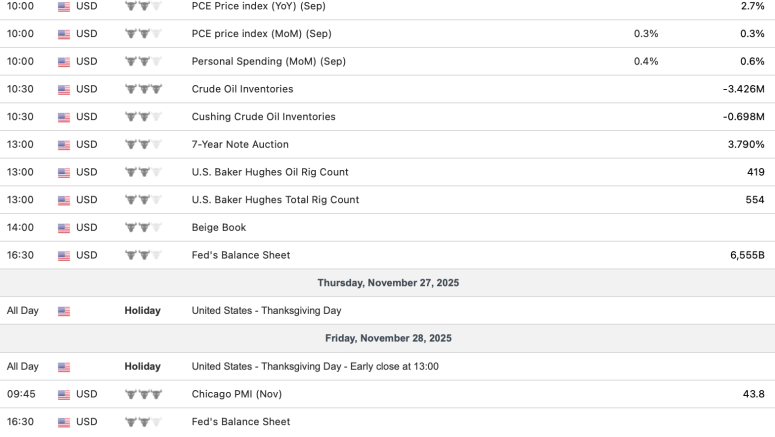Open U.S. Baker Hughes Total Rig Count
Viewport: 775px width, 437px height.
(275, 200)
